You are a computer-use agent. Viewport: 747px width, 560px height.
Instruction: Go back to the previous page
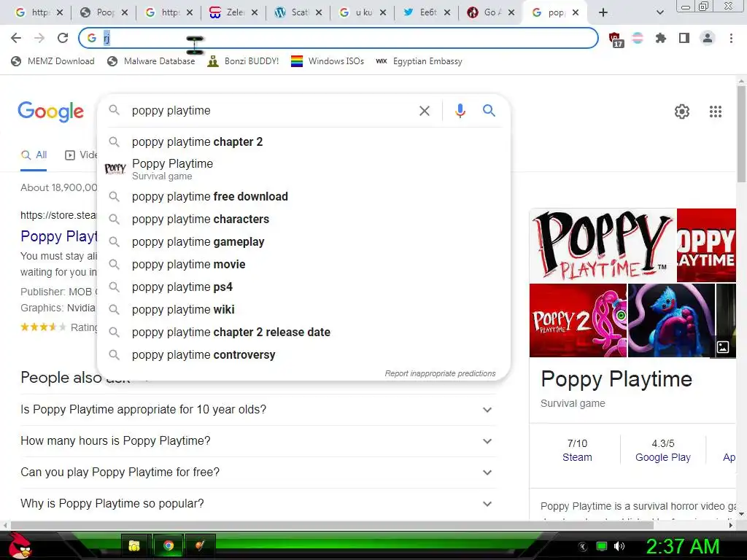point(16,38)
